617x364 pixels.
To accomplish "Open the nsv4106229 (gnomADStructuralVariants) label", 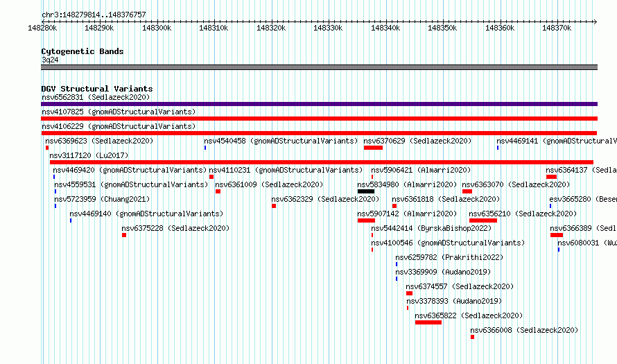I will pos(119,126).
